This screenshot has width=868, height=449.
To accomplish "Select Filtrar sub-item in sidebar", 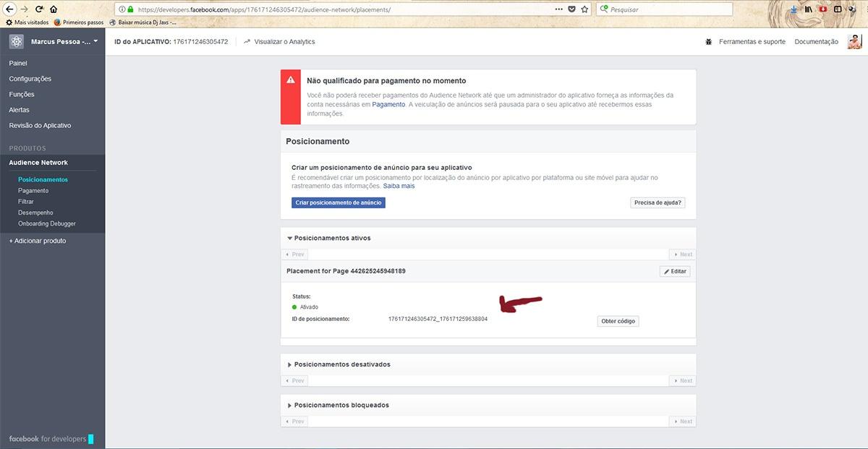I will [26, 202].
